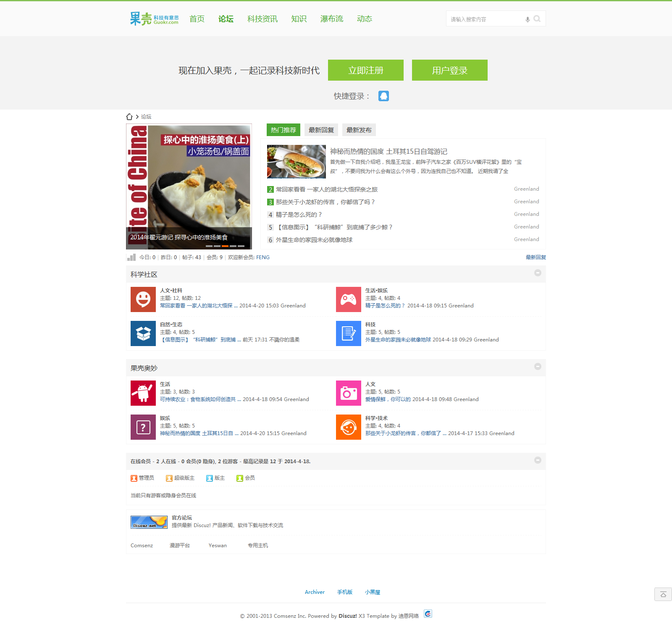Open 知识 in the navigation
Image resolution: width=672 pixels, height=643 pixels.
299,19
